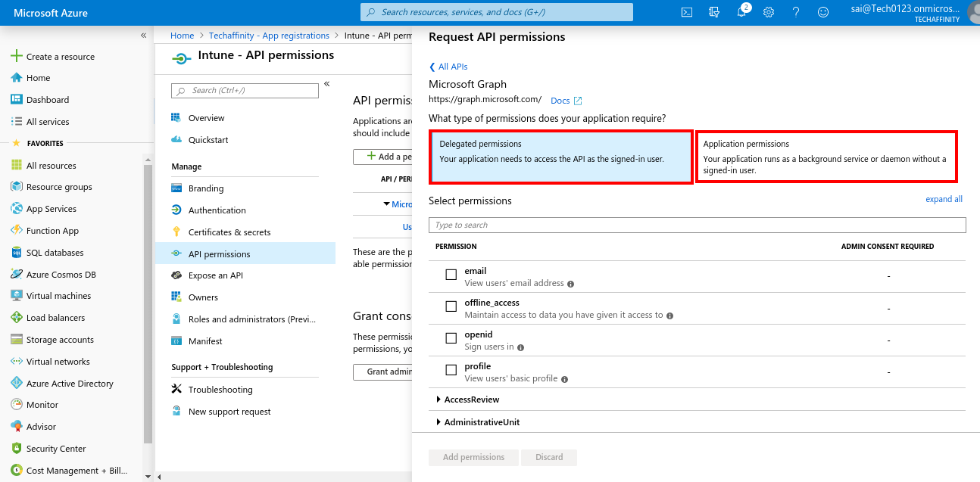The width and height of the screenshot is (980, 482).
Task: Expand the AccessReview permission group
Action: (x=439, y=399)
